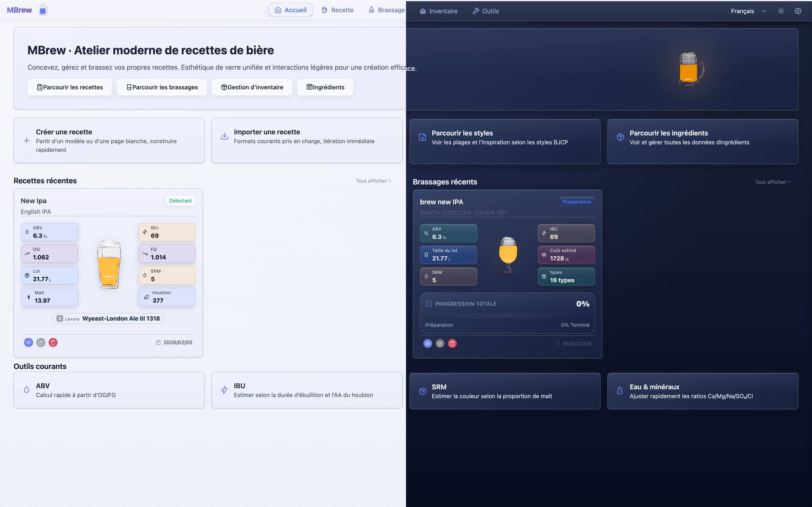Viewport: 812px width, 507px height.
Task: Expand Tout afficher for Recettes récentes
Action: [373, 181]
